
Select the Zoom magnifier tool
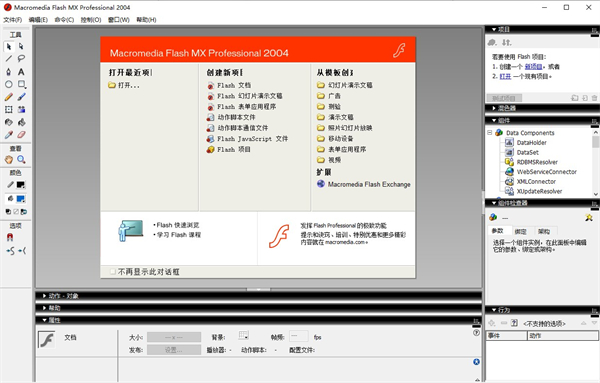[x=21, y=160]
